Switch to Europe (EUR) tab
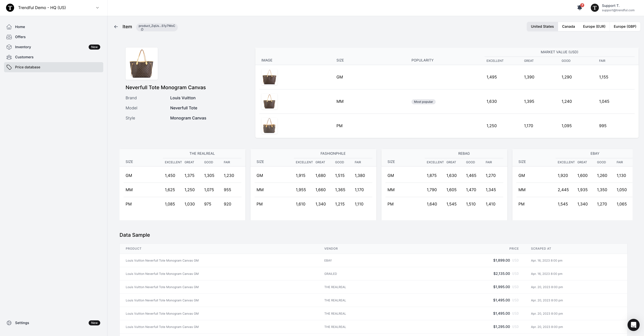Screen dimensions: 644x336 (x=594, y=27)
